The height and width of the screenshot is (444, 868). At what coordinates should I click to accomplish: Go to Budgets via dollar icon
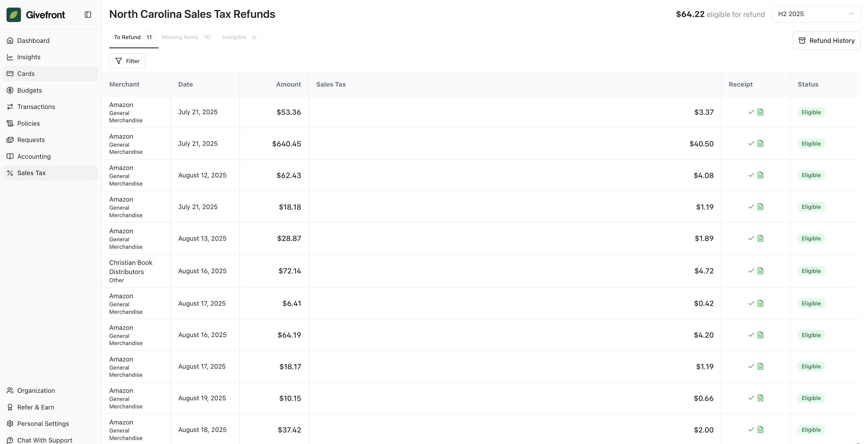point(10,90)
